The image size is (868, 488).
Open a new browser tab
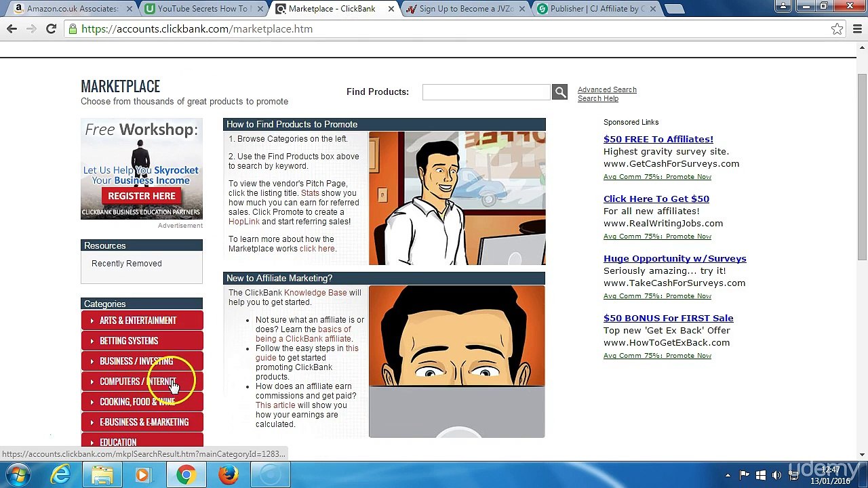point(674,9)
